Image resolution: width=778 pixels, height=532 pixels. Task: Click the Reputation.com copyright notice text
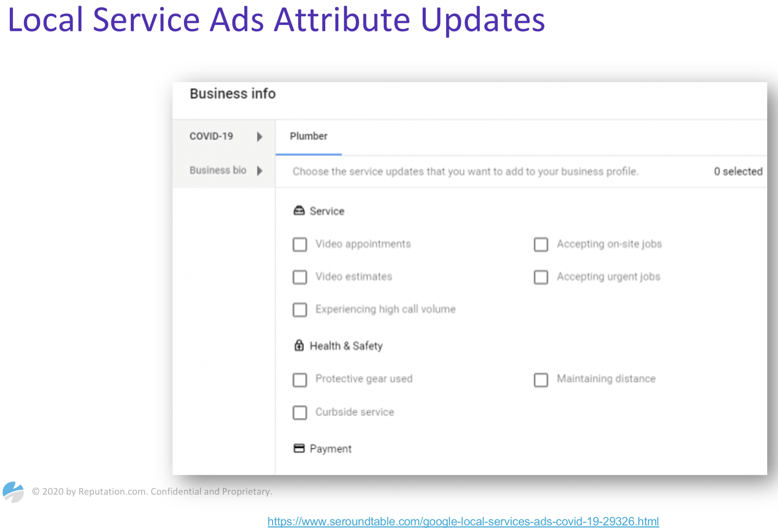(x=152, y=491)
